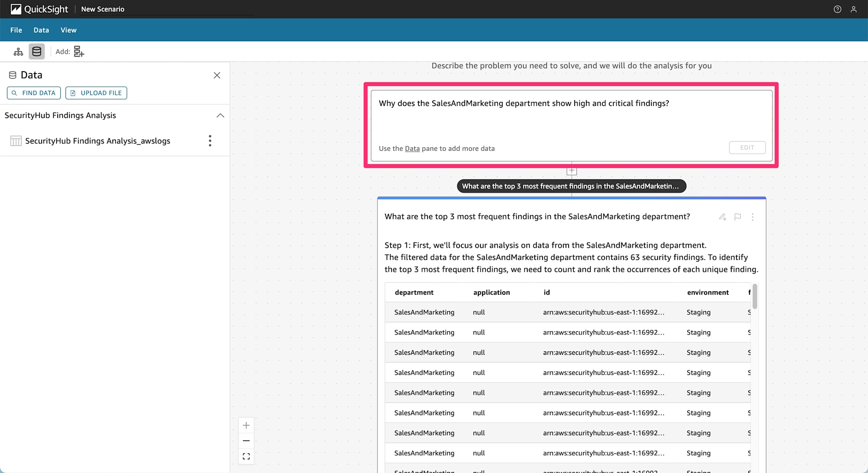This screenshot has height=473, width=868.
Task: Click the SecurityHub Findings Analysis section title
Action: coord(60,116)
